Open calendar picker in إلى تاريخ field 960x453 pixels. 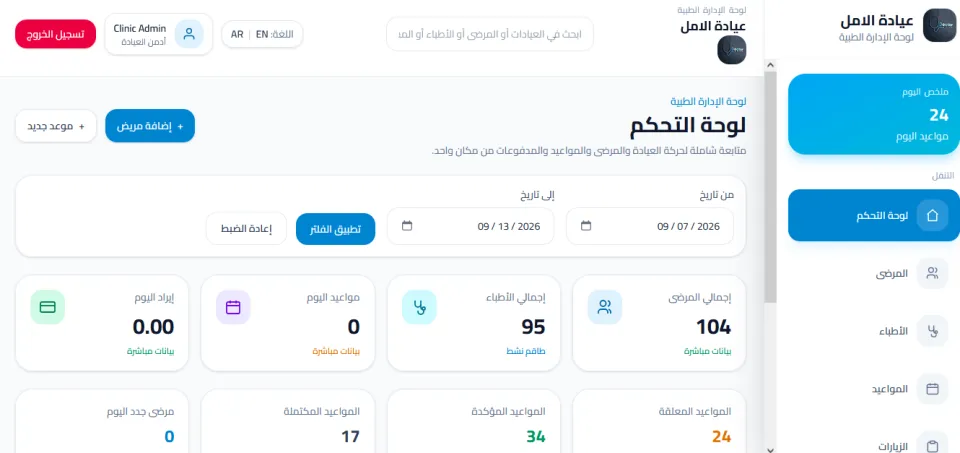pyautogui.click(x=407, y=226)
